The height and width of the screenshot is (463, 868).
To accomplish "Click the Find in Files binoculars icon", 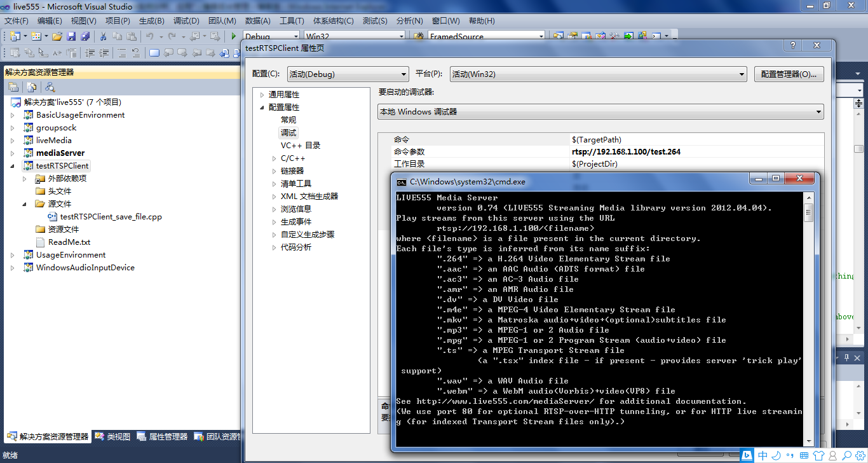I will click(x=419, y=36).
